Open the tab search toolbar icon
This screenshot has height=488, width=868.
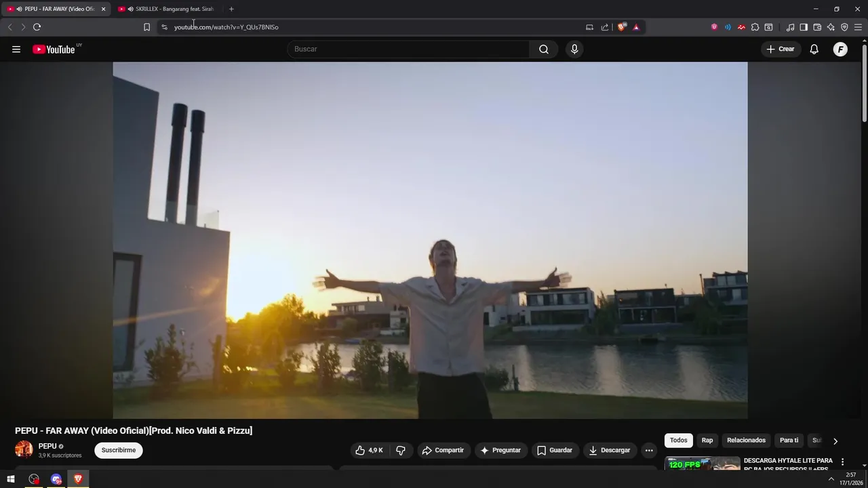(x=768, y=27)
